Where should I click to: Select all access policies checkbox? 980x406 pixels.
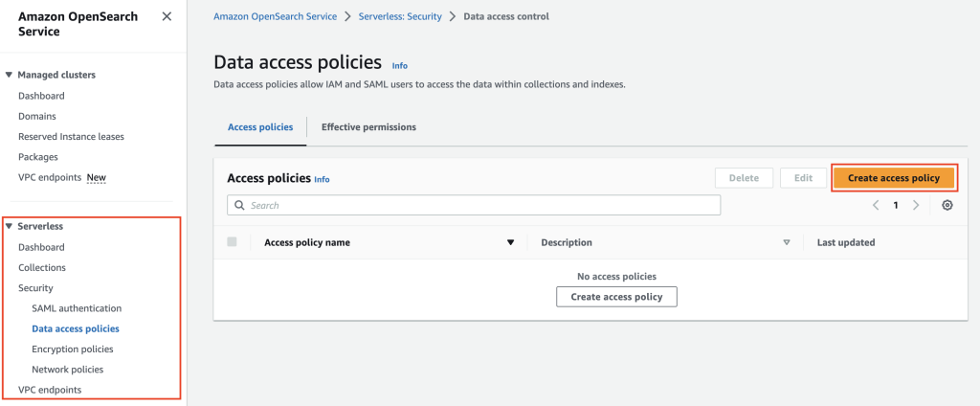pos(232,242)
